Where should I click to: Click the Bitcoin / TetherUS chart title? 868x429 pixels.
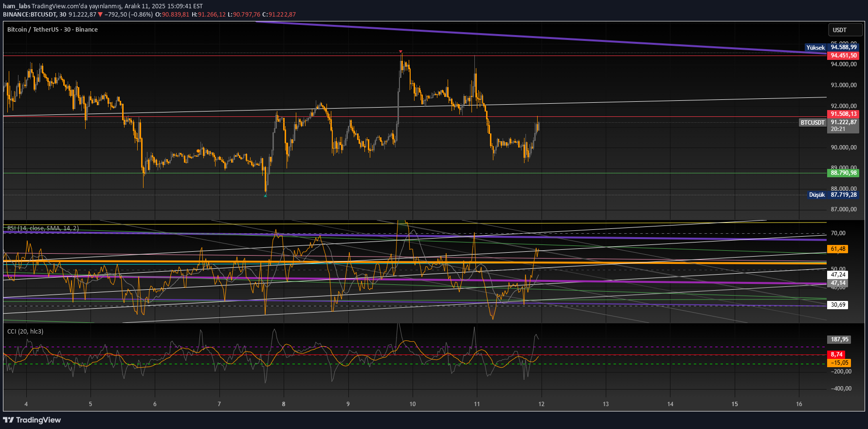coord(52,30)
